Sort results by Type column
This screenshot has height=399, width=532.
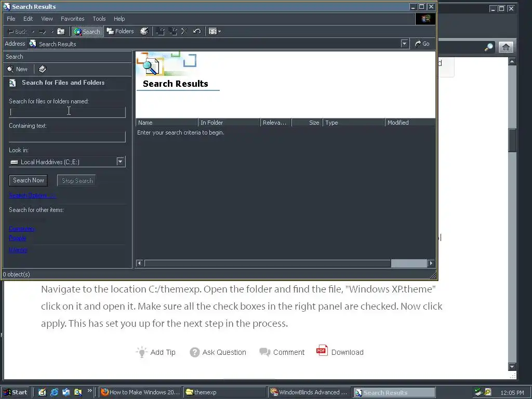[x=354, y=123]
